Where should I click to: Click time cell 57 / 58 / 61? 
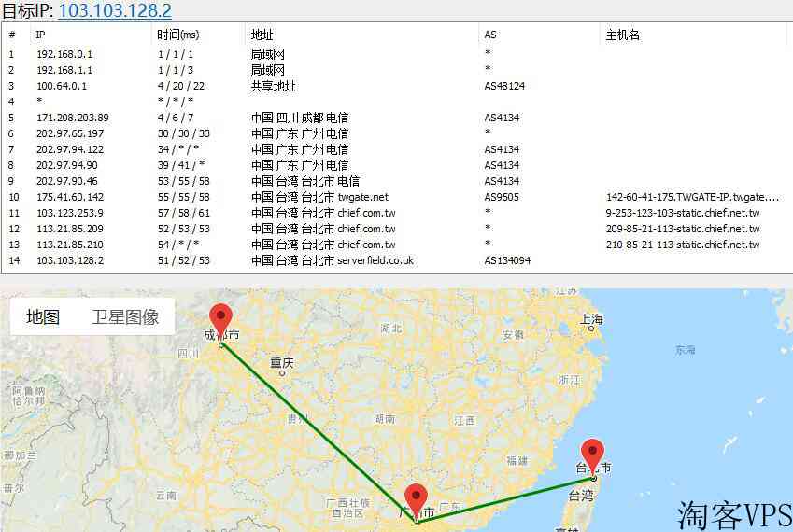(x=184, y=213)
